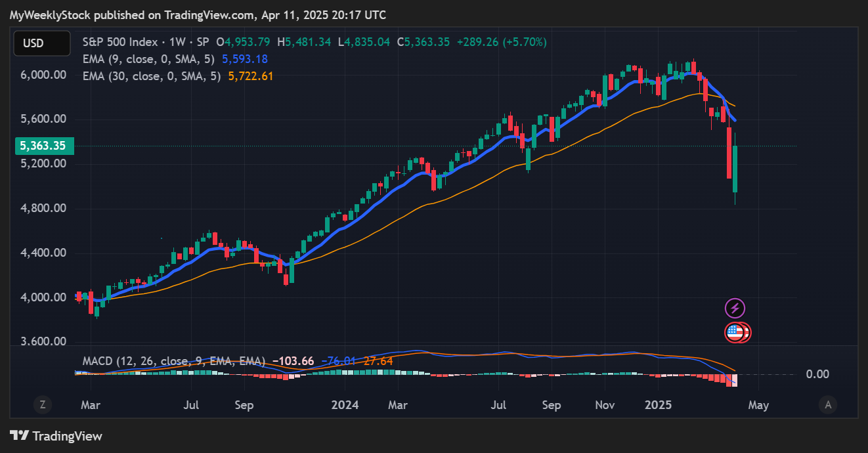Click the 2024 time axis label

[x=345, y=405]
